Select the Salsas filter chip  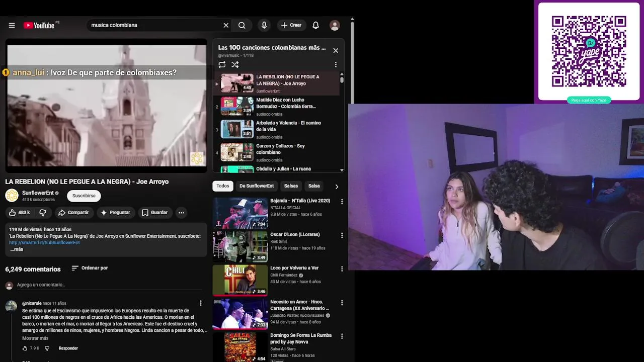click(x=291, y=186)
